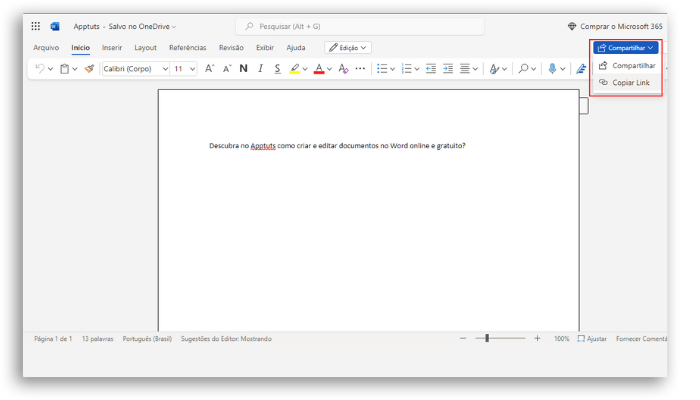This screenshot has height=400, width=700.
Task: Click the Zoom in plus button
Action: pos(537,339)
